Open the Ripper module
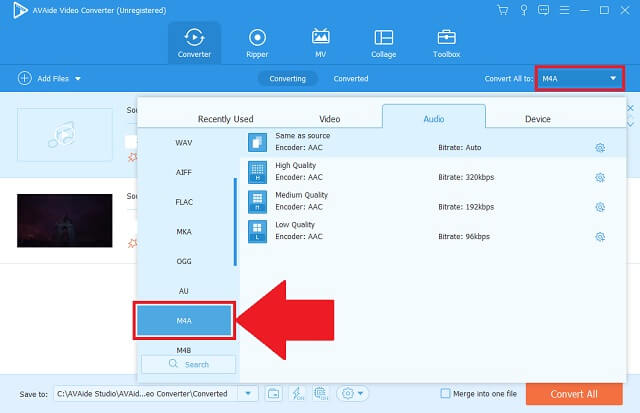Viewport: 640px width, 413px height. click(x=257, y=43)
